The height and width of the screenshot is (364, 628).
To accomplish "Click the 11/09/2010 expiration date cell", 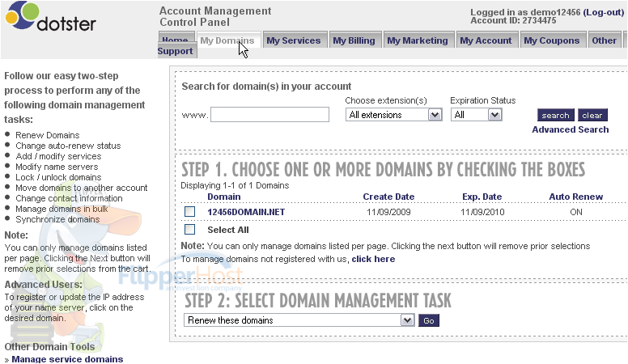I will (482, 212).
